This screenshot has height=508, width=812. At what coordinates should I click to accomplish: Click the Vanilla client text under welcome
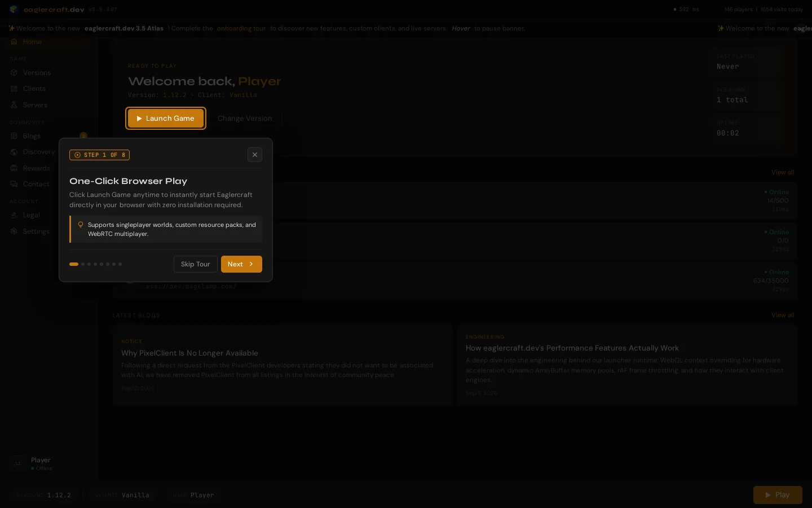tap(243, 95)
